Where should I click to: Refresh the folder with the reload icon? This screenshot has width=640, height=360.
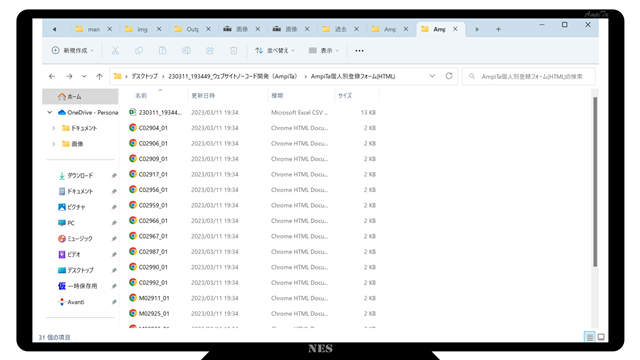449,76
